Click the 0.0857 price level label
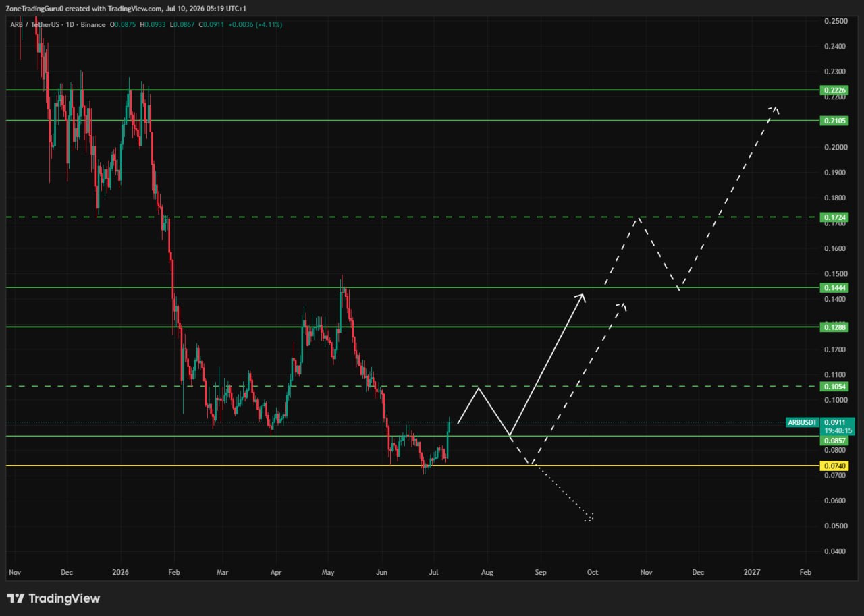Screen dimensions: 864x616 834,441
